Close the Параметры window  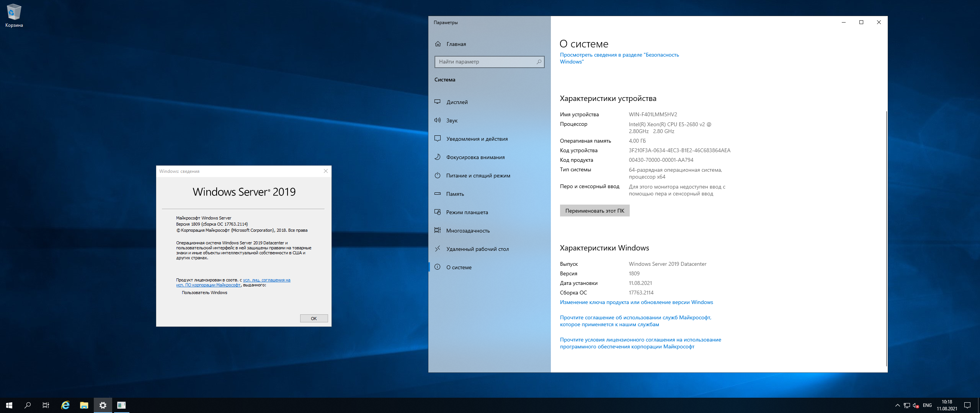click(879, 22)
